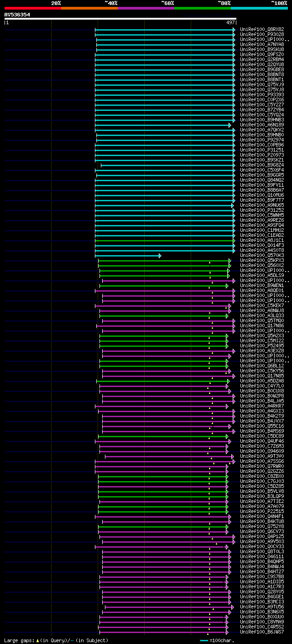Click the purple alignment bar for A9T3V0
The width and height of the screenshot is (292, 644).
(169, 456)
